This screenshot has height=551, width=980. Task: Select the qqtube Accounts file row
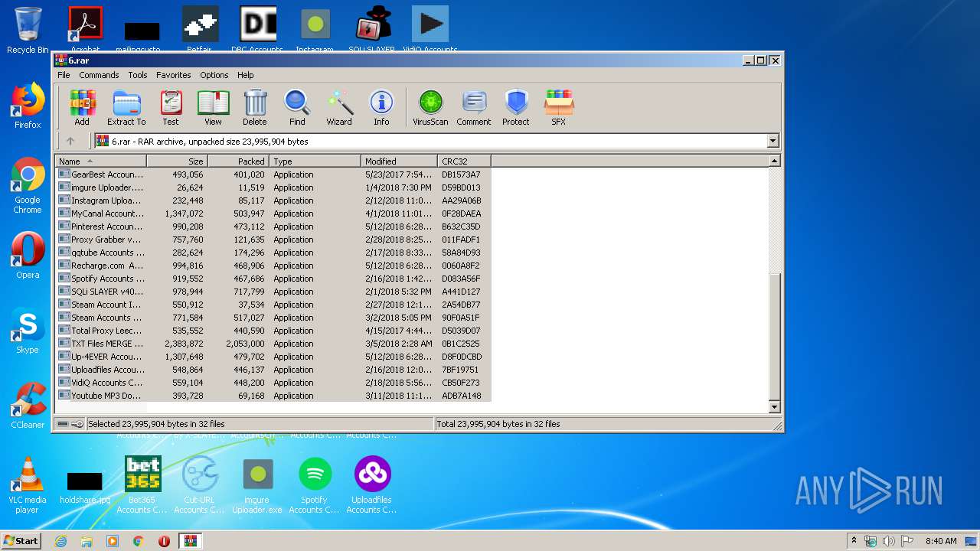point(273,253)
